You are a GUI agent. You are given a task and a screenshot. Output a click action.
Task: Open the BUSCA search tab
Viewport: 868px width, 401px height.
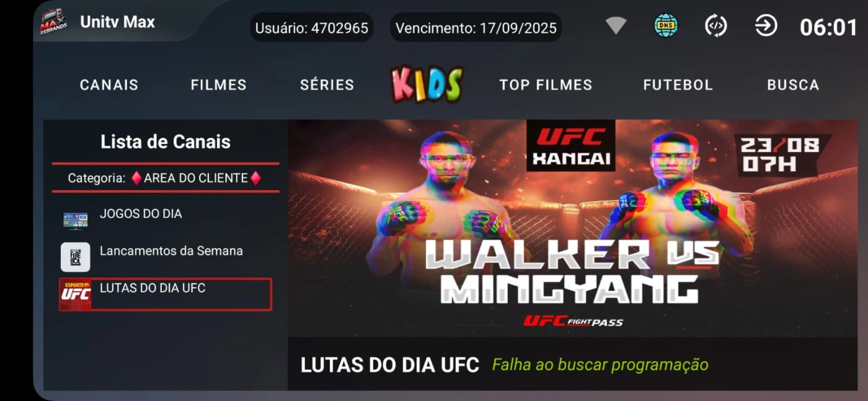[x=793, y=85]
